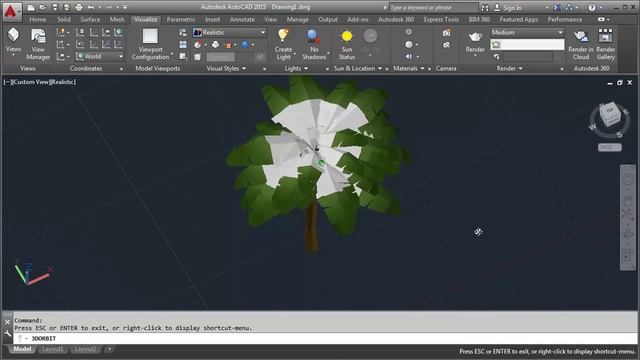Open the Medium render preset dropdown

(527, 32)
